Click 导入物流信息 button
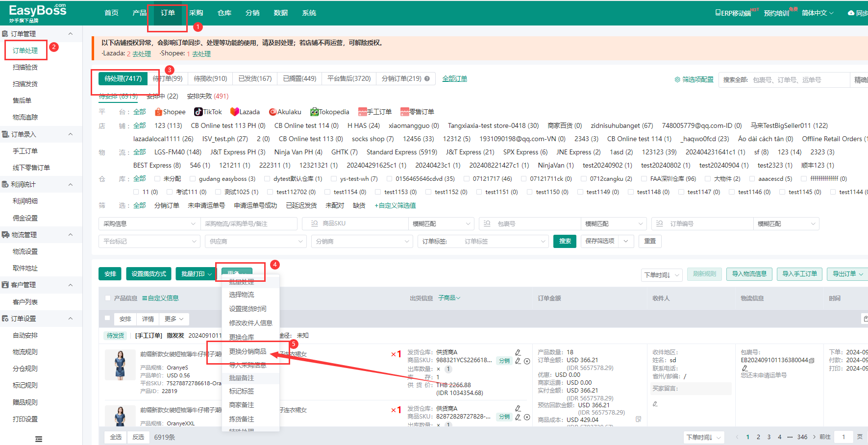Viewport: 868px width, 445px height. [749, 274]
